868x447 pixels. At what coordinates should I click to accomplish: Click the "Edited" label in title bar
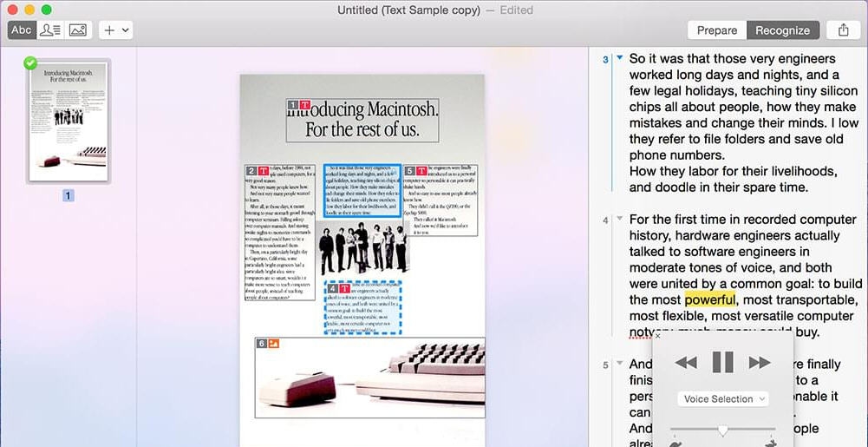(517, 10)
